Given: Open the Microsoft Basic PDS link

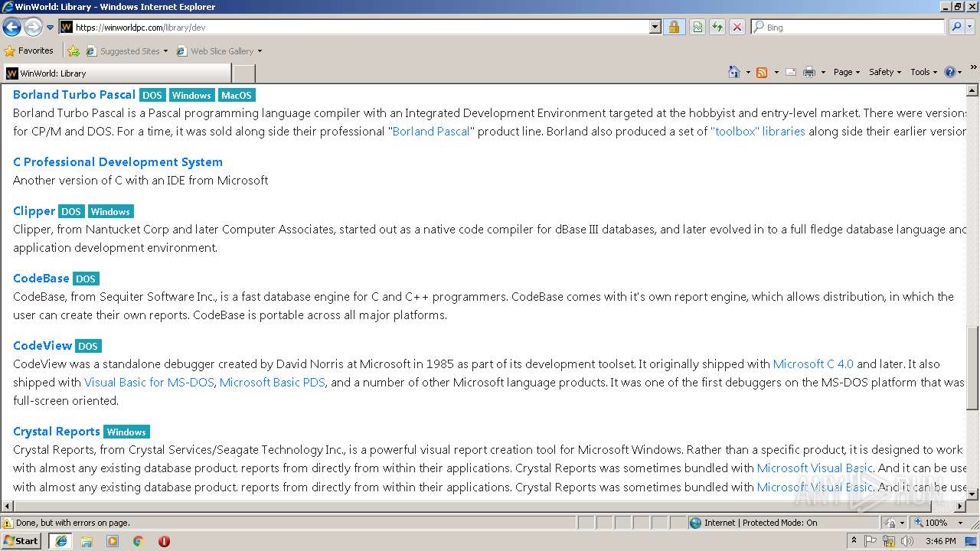Looking at the screenshot, I should 273,383.
